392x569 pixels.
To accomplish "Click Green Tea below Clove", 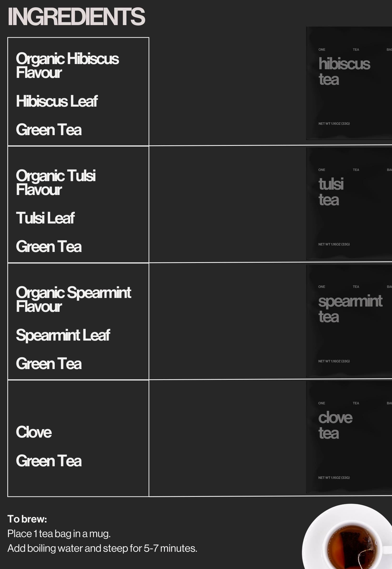I will point(49,461).
